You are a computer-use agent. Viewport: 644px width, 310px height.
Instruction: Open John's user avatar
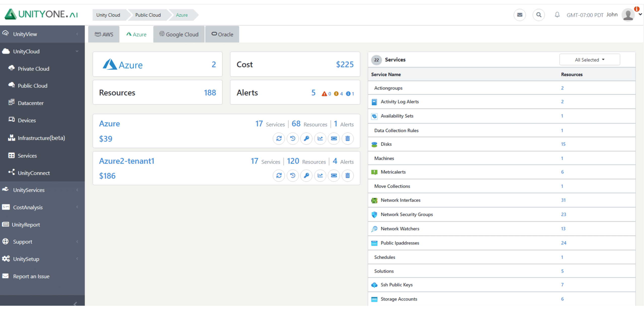[628, 15]
